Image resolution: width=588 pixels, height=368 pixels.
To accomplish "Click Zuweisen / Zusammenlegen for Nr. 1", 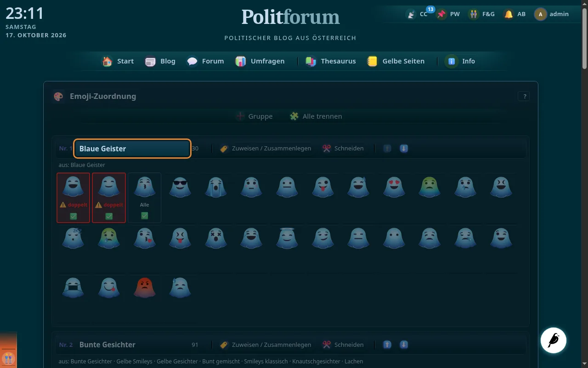I will click(266, 149).
